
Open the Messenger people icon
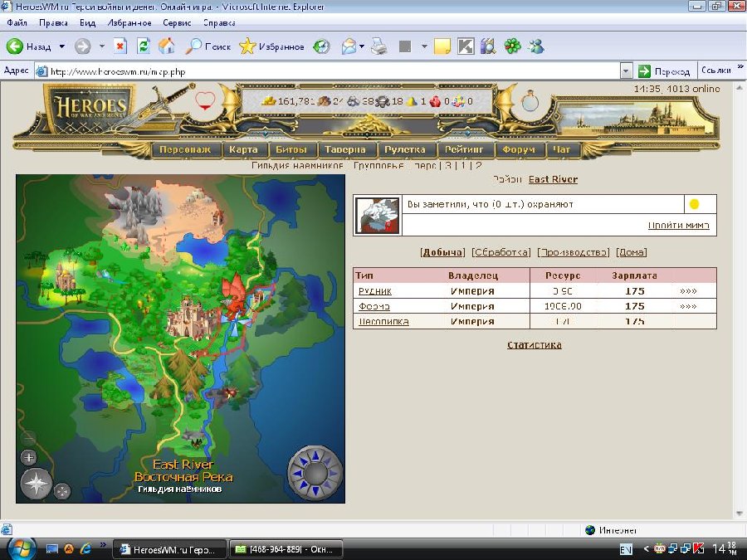point(536,46)
